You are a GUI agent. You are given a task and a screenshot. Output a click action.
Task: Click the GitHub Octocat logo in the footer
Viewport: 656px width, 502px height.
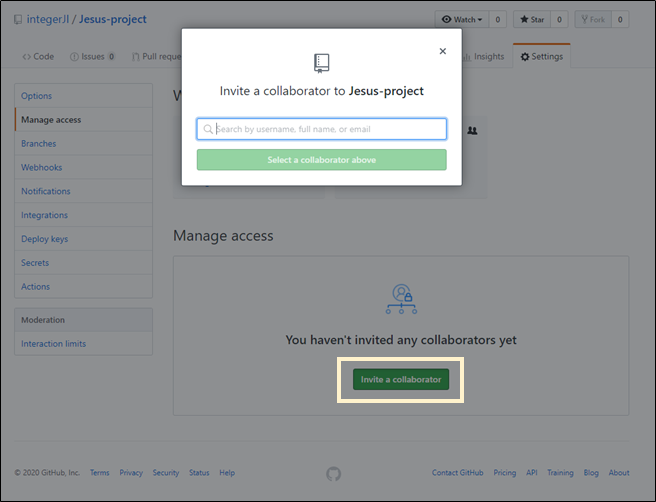[333, 474]
